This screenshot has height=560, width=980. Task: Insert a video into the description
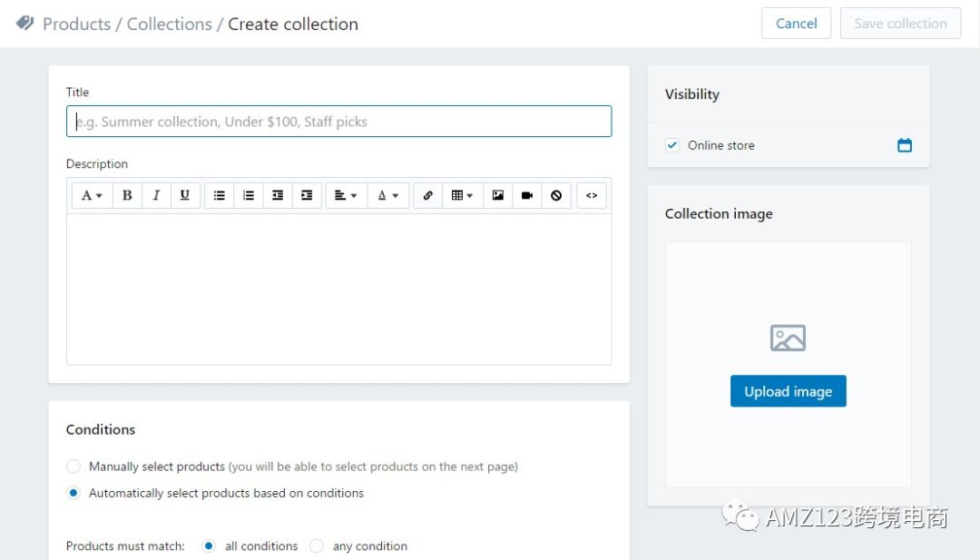[527, 196]
